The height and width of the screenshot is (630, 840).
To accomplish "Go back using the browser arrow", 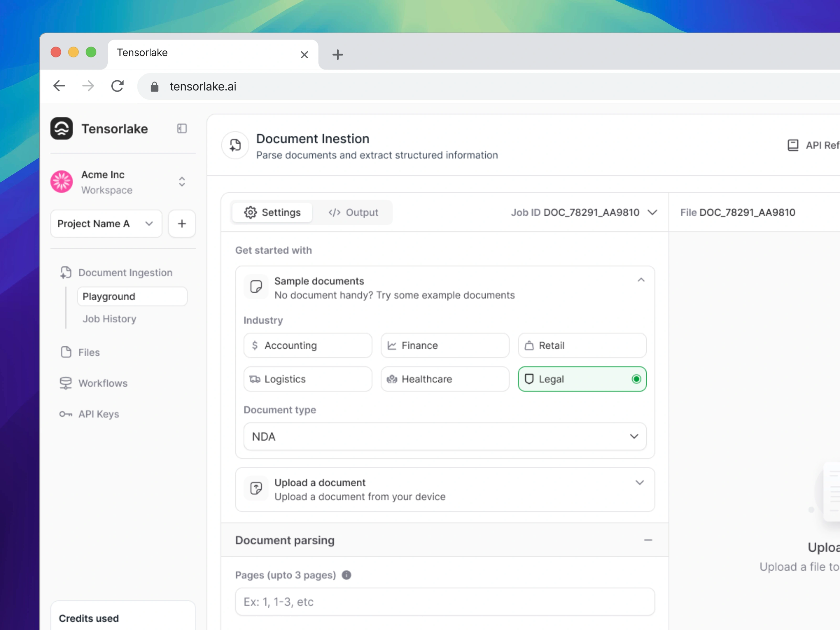I will click(59, 86).
